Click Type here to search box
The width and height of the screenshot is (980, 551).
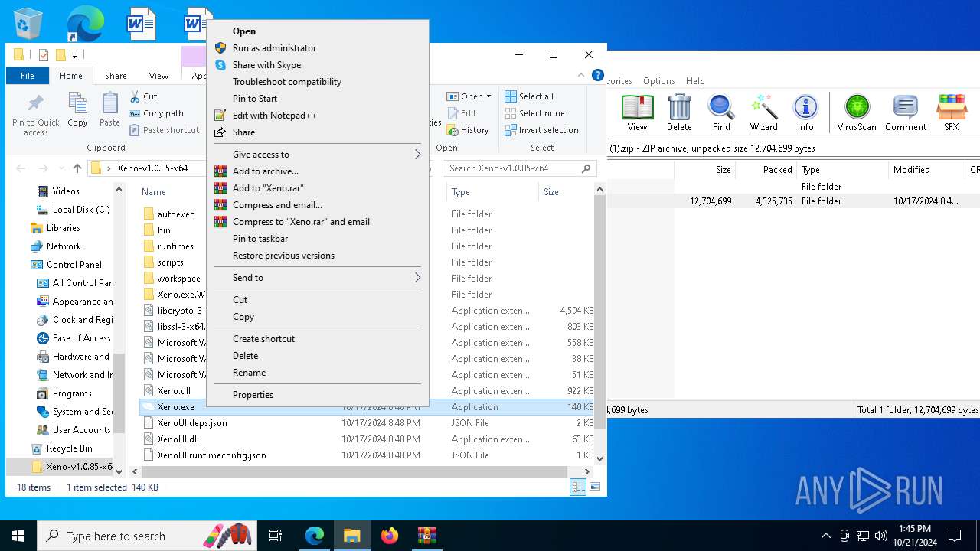pos(145,536)
